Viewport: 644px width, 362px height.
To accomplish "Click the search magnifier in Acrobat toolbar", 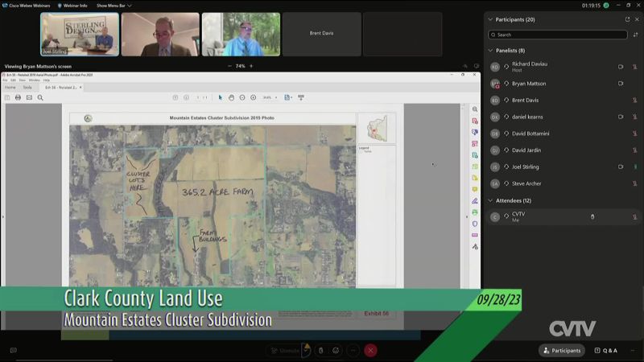I will (x=40, y=97).
